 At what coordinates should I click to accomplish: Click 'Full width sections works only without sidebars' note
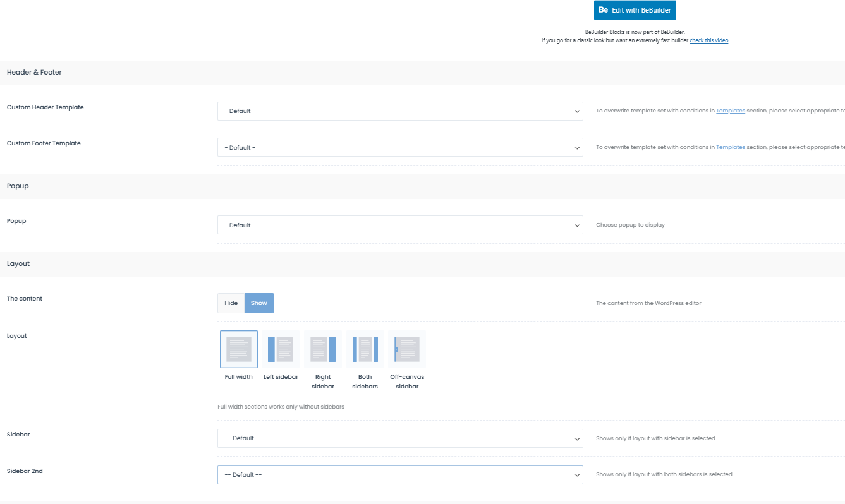pyautogui.click(x=281, y=407)
